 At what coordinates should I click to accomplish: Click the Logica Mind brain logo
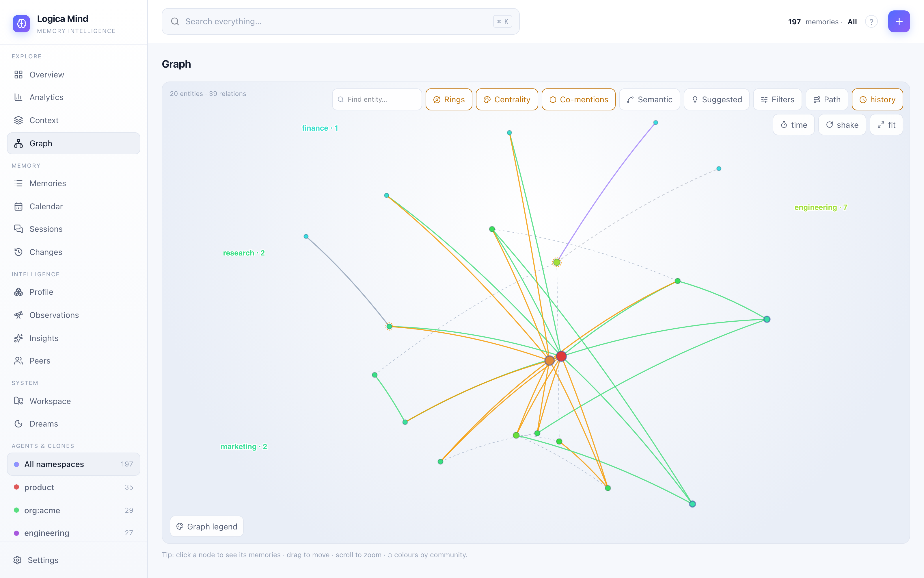(21, 23)
